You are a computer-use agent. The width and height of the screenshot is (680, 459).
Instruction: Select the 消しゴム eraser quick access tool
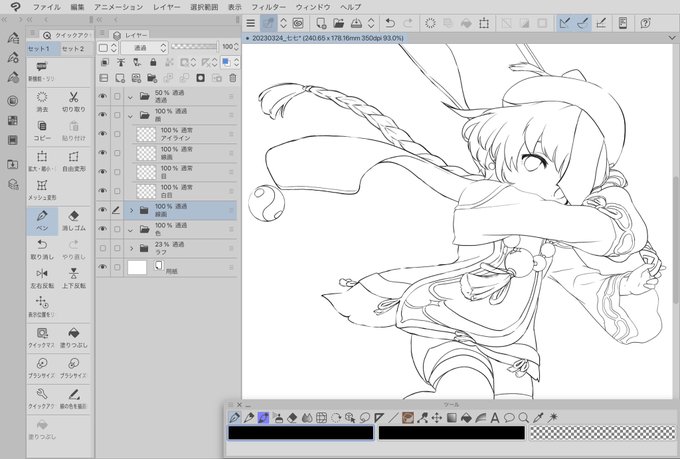point(74,221)
